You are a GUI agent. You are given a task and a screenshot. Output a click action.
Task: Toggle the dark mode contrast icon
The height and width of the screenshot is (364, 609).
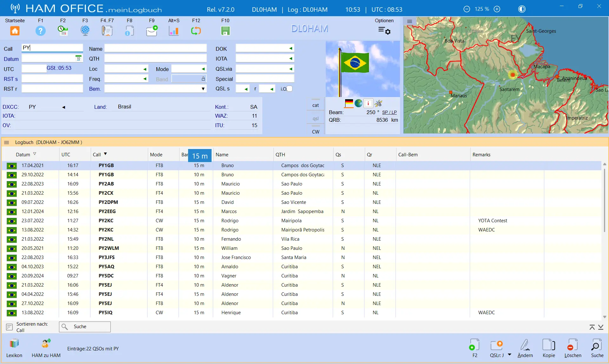pos(522,9)
